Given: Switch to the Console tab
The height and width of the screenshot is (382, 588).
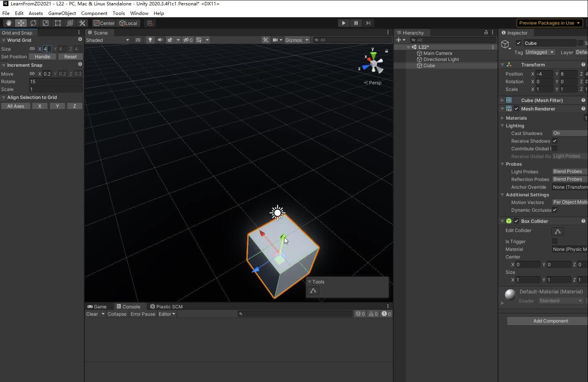Looking at the screenshot, I should [x=129, y=306].
